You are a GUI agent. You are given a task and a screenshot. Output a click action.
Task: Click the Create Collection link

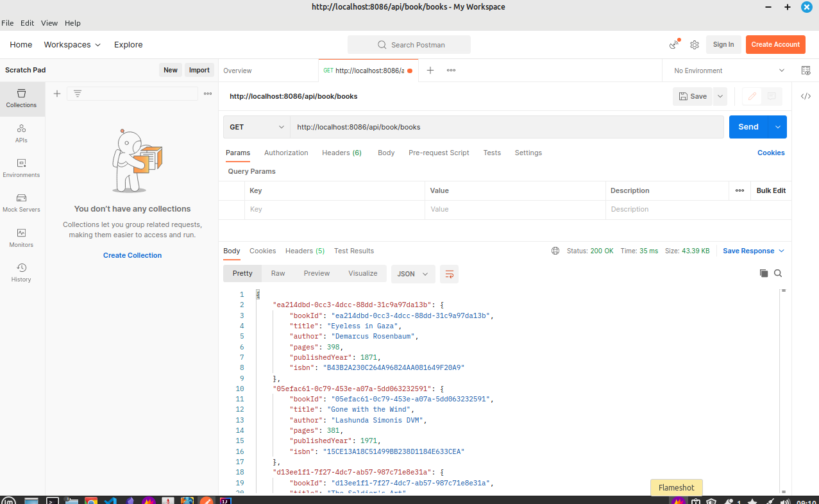click(132, 255)
